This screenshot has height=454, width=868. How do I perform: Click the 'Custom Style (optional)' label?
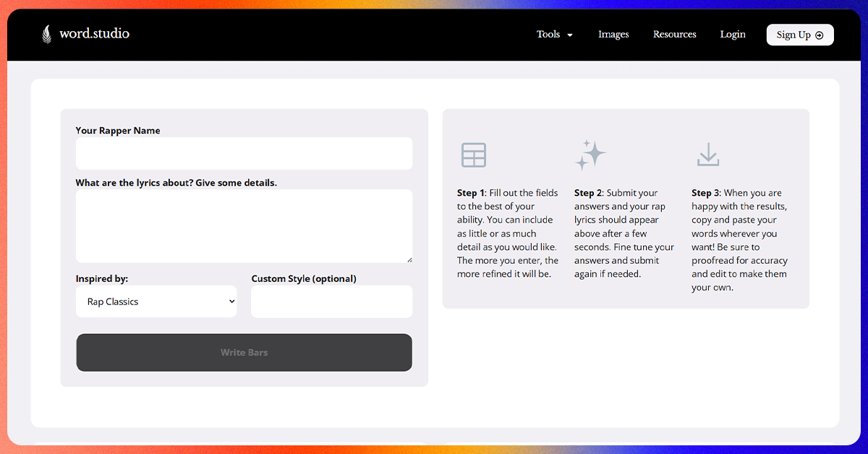[x=304, y=278]
